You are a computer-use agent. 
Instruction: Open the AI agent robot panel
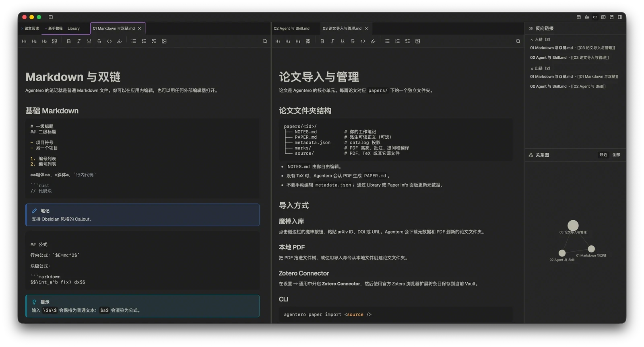point(587,17)
